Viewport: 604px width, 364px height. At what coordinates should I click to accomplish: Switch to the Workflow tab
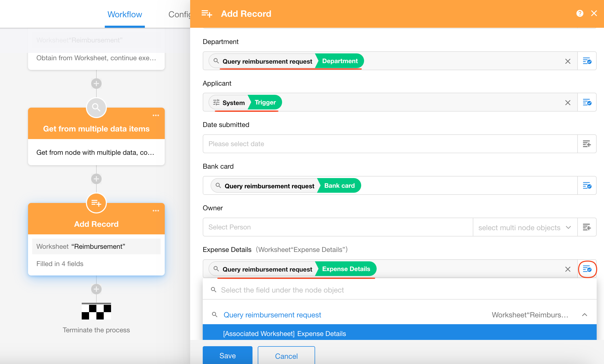(x=125, y=14)
